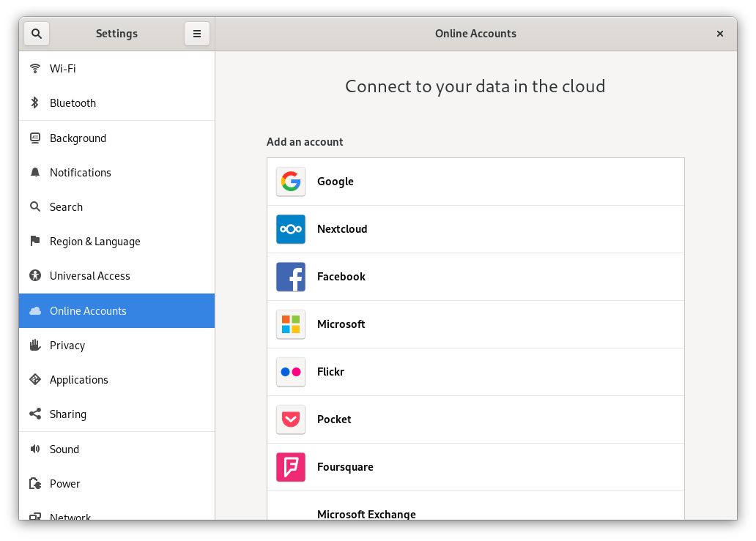Add a Google account
This screenshot has width=756, height=541.
point(475,181)
